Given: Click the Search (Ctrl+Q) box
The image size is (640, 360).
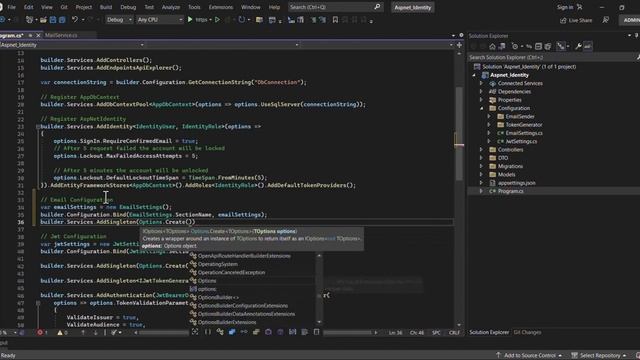Looking at the screenshot, I should 335,7.
